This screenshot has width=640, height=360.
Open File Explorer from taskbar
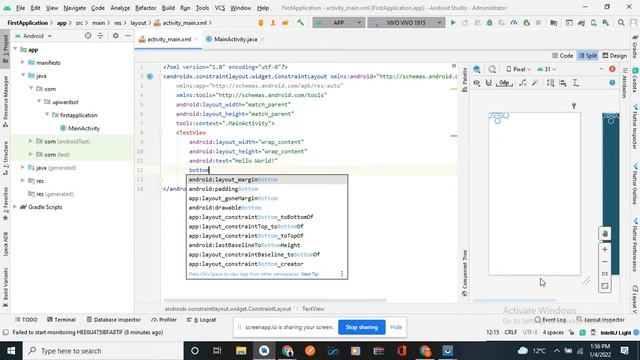coord(241,351)
